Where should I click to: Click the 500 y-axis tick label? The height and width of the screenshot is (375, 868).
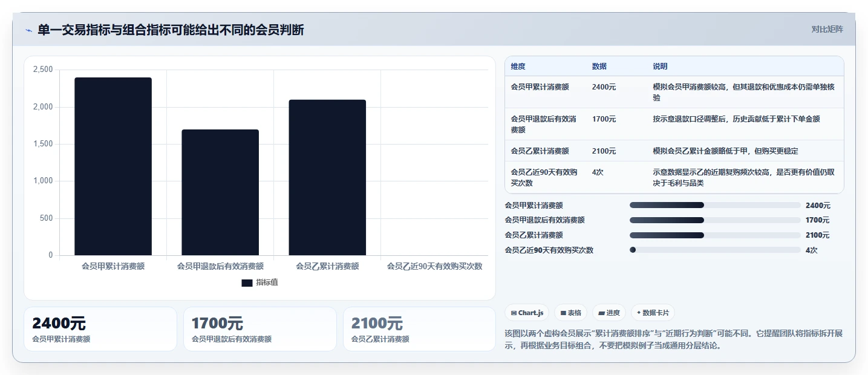(47, 218)
